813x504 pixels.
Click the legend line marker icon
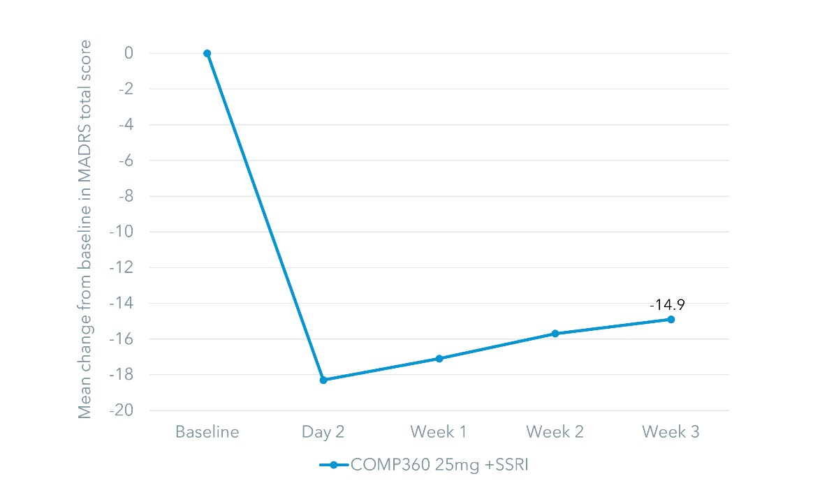(334, 466)
